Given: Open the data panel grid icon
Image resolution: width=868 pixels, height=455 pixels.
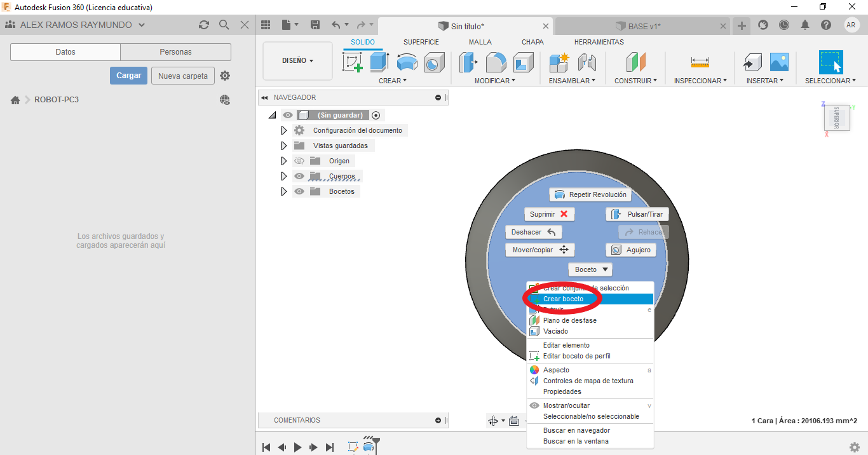Looking at the screenshot, I should pos(266,25).
